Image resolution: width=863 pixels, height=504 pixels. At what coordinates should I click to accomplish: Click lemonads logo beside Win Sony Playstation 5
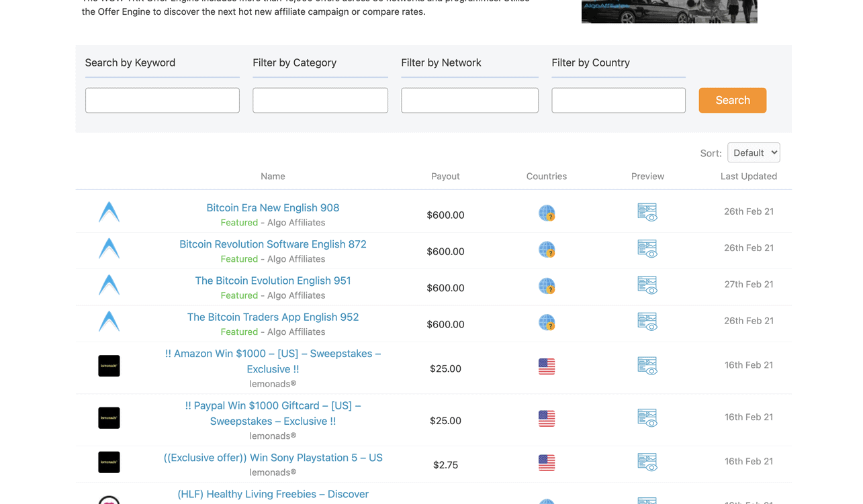pyautogui.click(x=109, y=462)
